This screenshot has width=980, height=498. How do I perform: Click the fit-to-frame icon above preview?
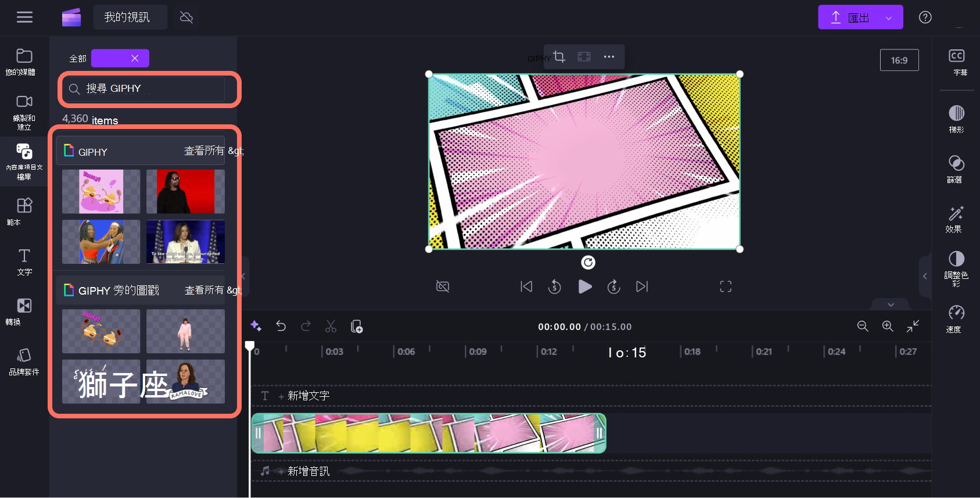click(x=584, y=56)
